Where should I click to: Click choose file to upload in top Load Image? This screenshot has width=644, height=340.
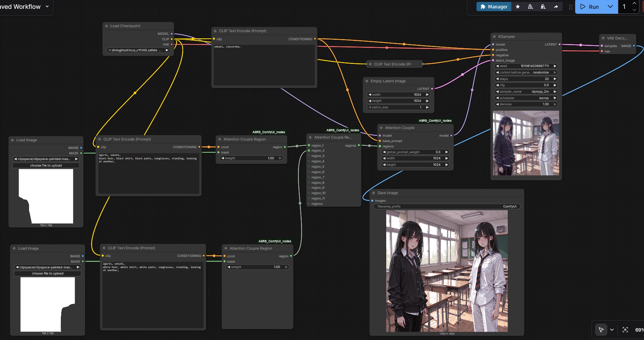tap(46, 165)
